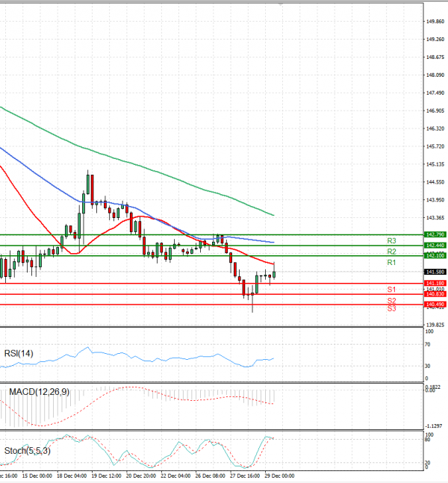The image size is (448, 483).
Task: Click the R2 resistance label
Action: pyautogui.click(x=391, y=252)
